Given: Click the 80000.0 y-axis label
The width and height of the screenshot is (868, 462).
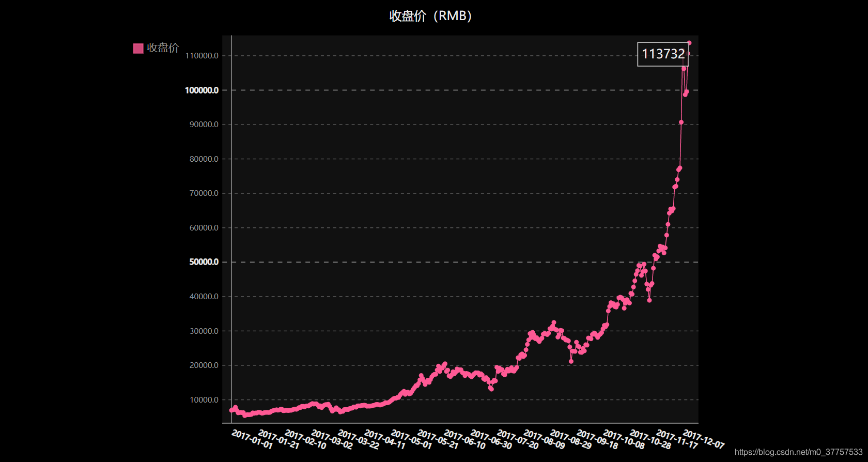Looking at the screenshot, I should (x=204, y=159).
